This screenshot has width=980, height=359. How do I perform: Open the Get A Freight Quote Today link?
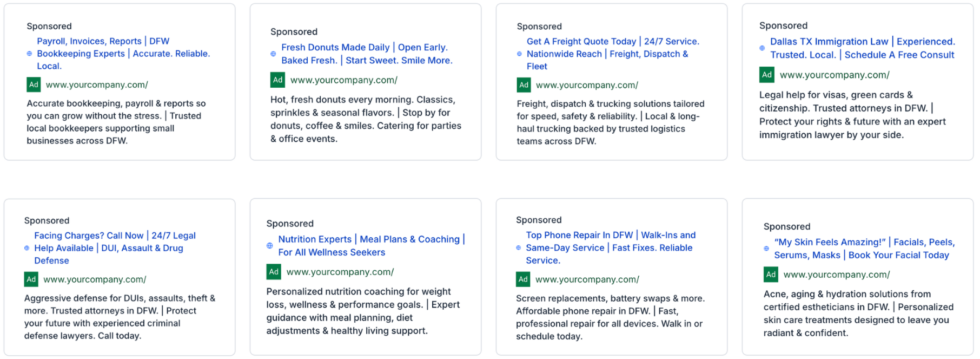point(581,41)
